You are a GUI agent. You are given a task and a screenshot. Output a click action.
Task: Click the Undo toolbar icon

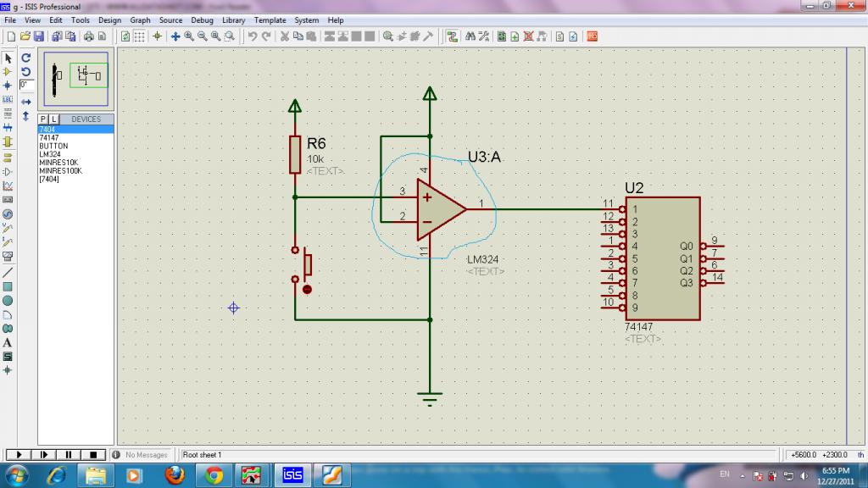[252, 36]
